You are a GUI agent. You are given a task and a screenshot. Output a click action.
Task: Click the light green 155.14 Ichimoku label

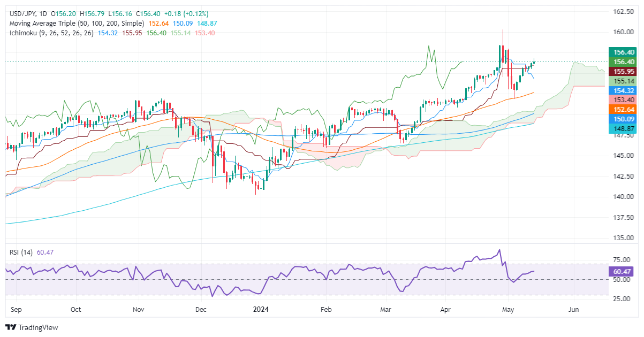click(x=623, y=81)
